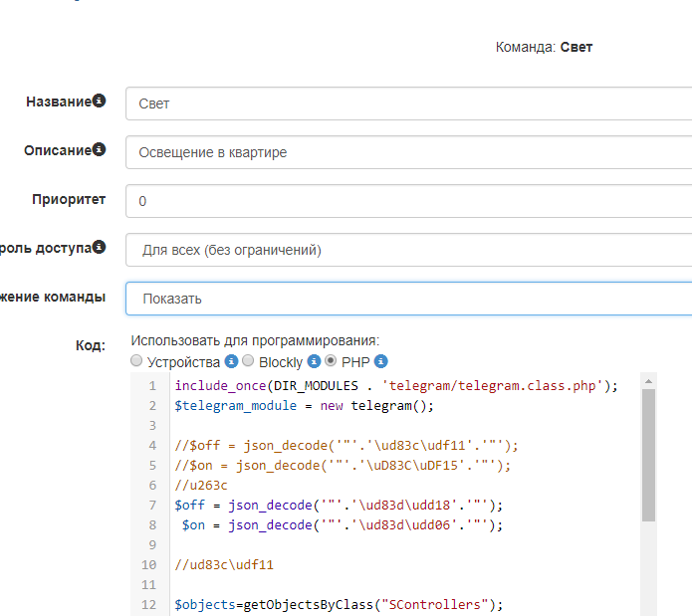692x616 pixels.
Task: Open the access role dropdown 'Для всех'
Action: point(408,250)
